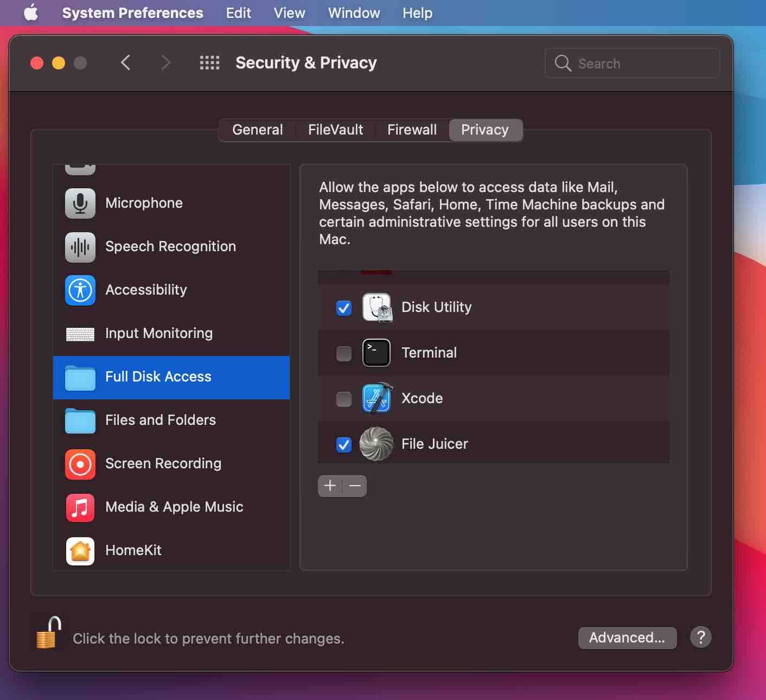Click the Speech Recognition waveform icon
766x700 pixels.
[x=80, y=247]
